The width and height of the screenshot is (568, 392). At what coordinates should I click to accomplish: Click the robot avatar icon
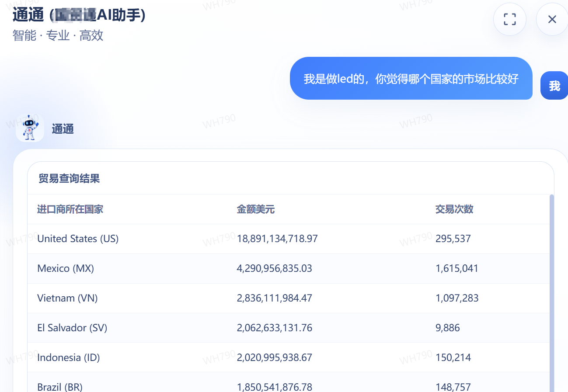pos(30,128)
